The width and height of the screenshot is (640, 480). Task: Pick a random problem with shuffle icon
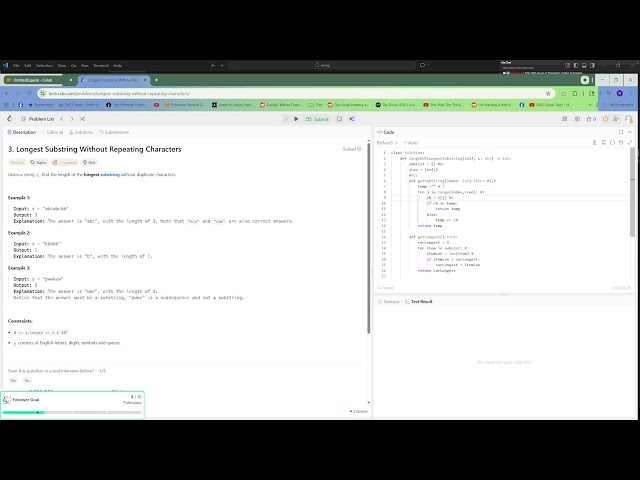(82, 119)
